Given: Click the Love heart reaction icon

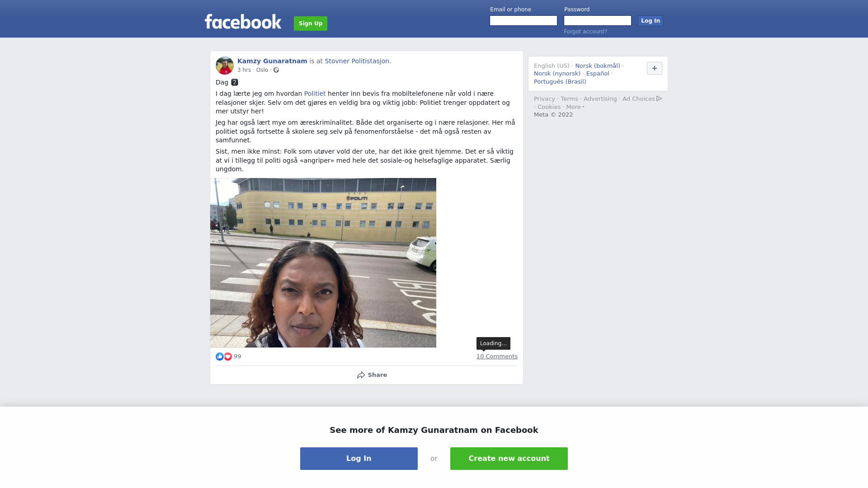Looking at the screenshot, I should click(x=228, y=357).
